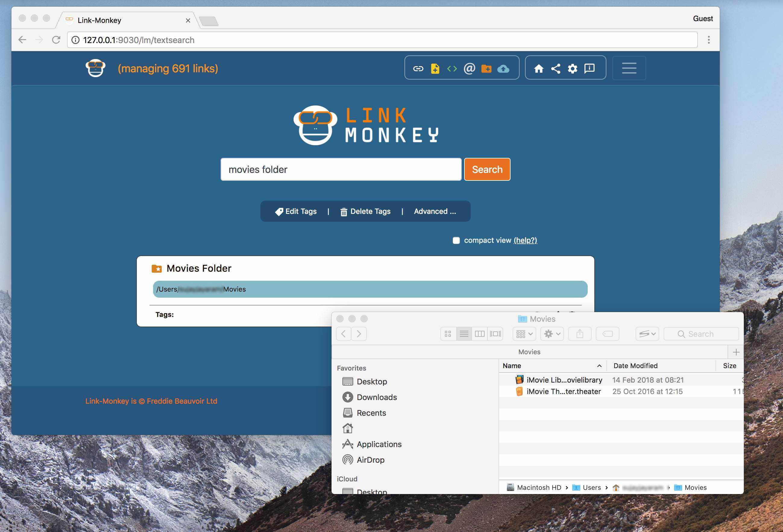The image size is (783, 532).
Task: Open Downloads in Finder sidebar
Action: [x=377, y=397]
